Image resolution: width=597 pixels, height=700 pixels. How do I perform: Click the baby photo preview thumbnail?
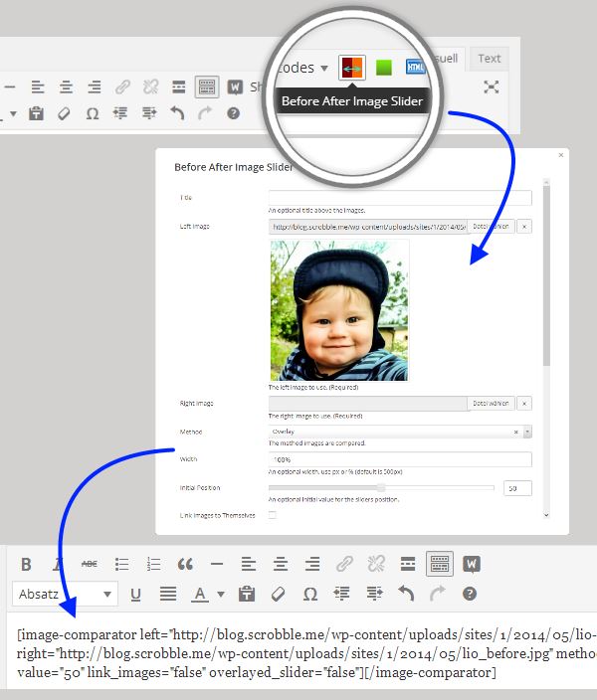339,310
